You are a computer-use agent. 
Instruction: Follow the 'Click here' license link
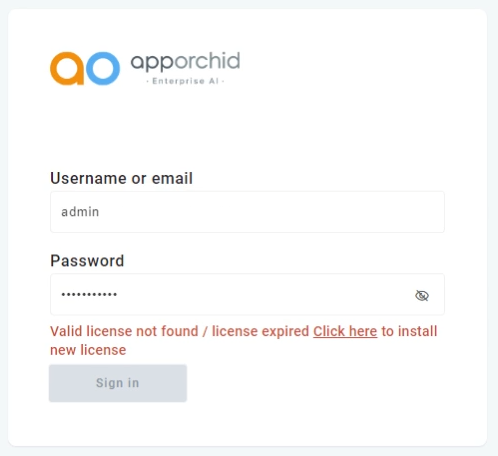point(345,331)
